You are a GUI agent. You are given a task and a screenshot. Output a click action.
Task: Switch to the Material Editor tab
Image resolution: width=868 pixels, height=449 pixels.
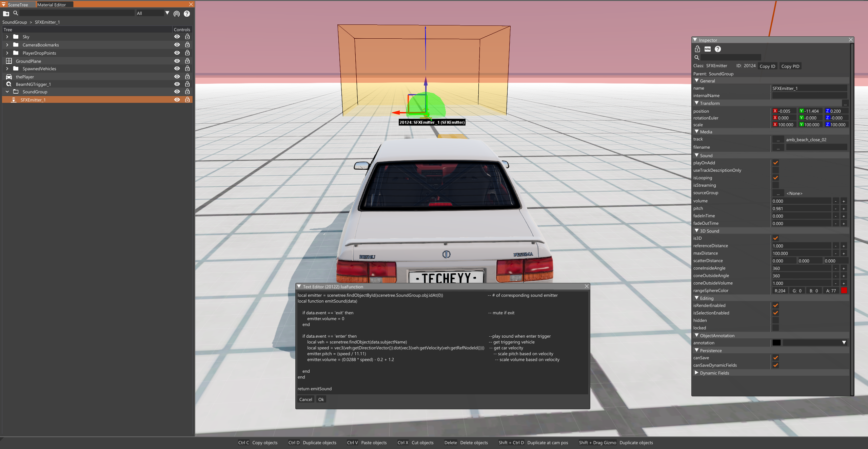click(x=52, y=5)
